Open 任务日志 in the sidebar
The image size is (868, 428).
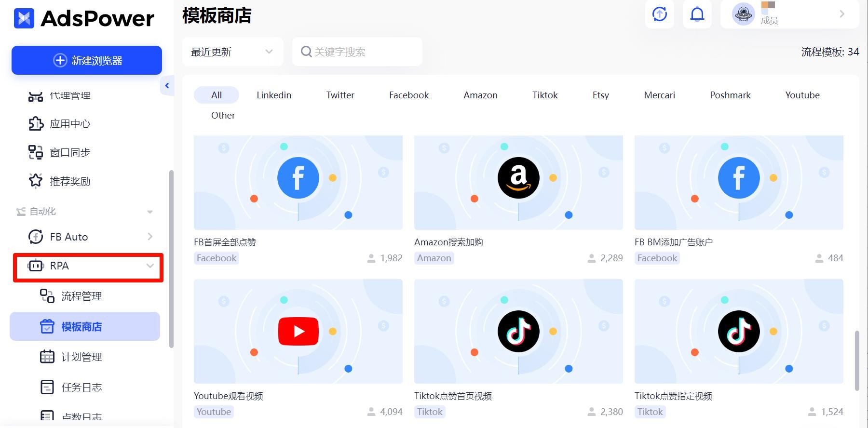click(81, 387)
